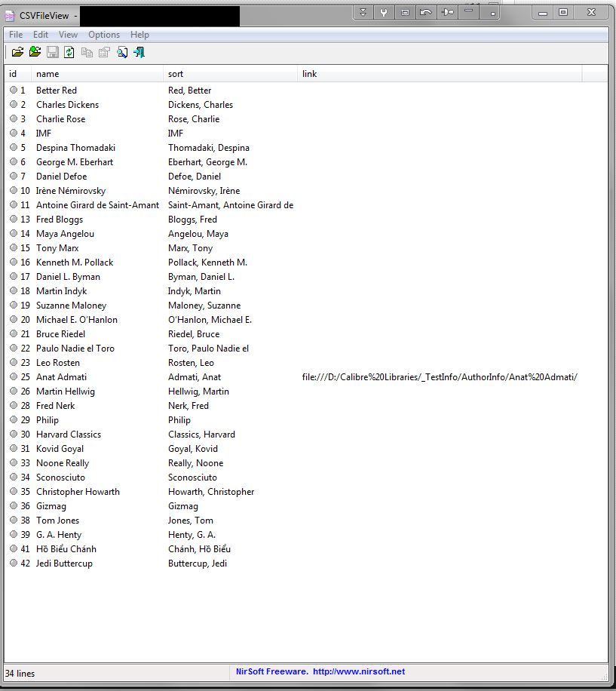Image resolution: width=616 pixels, height=691 pixels.
Task: Click the Copy selected items icon
Action: (x=87, y=53)
